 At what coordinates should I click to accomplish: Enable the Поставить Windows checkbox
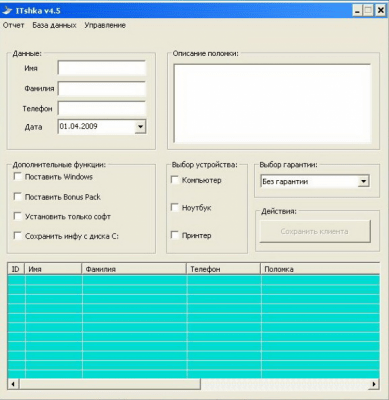pos(18,176)
